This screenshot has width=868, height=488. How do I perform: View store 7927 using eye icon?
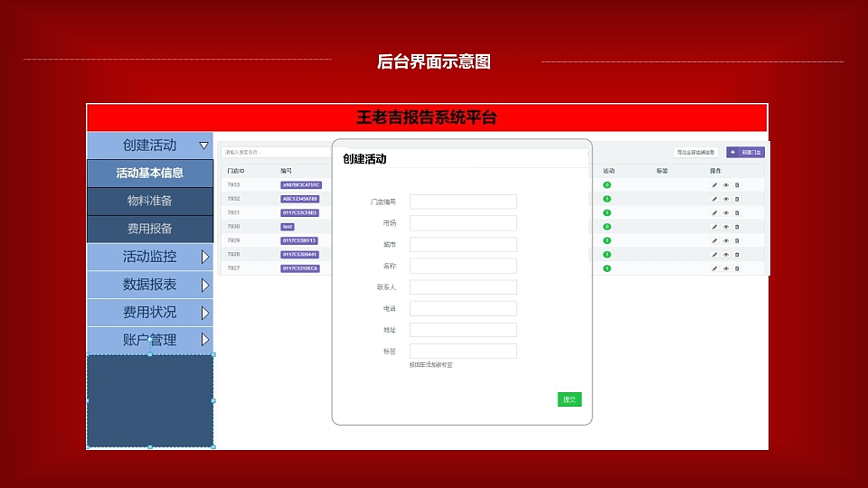click(726, 268)
